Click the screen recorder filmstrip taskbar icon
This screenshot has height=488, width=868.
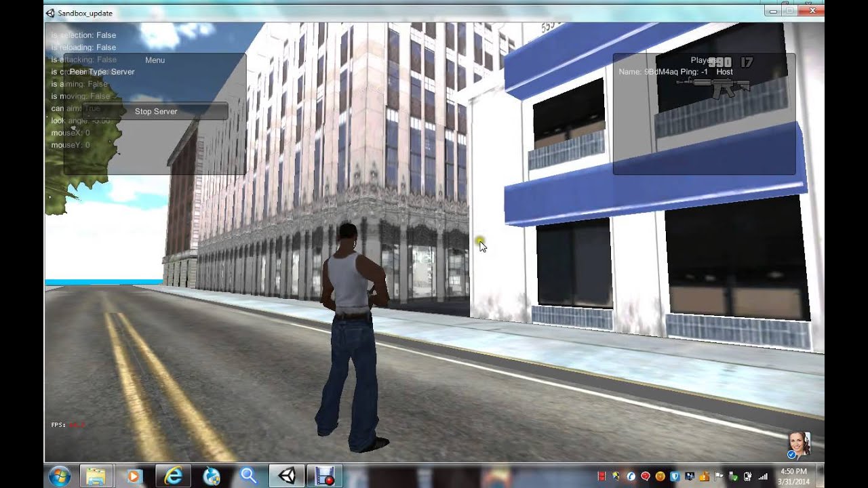pyautogui.click(x=325, y=476)
